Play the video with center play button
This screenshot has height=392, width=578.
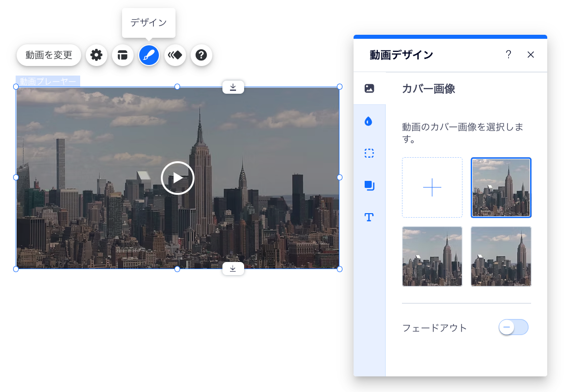pos(178,178)
